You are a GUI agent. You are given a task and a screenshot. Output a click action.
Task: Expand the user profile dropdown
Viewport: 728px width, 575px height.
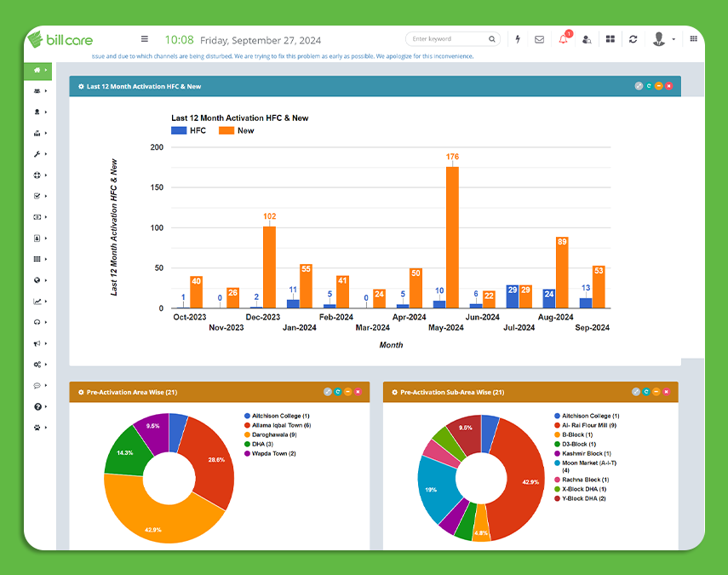point(663,39)
